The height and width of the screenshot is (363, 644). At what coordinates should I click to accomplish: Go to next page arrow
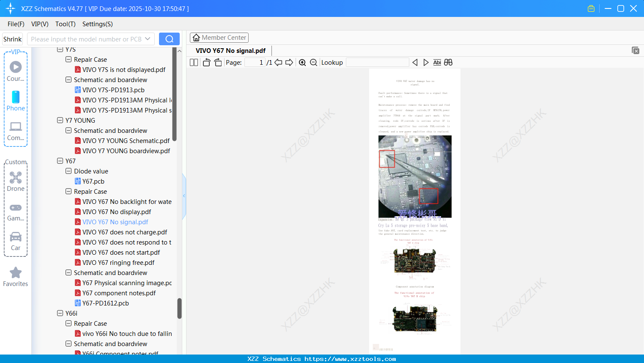coord(289,63)
